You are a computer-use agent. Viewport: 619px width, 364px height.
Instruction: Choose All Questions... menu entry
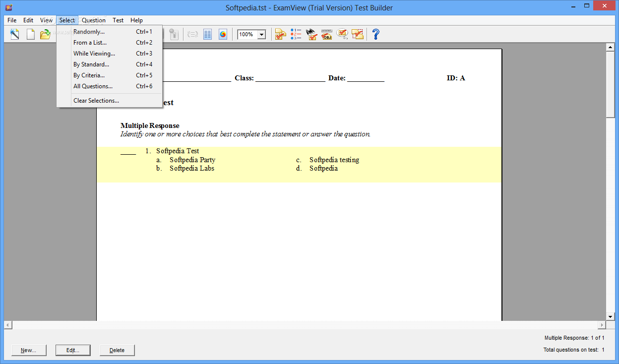[x=110, y=86]
